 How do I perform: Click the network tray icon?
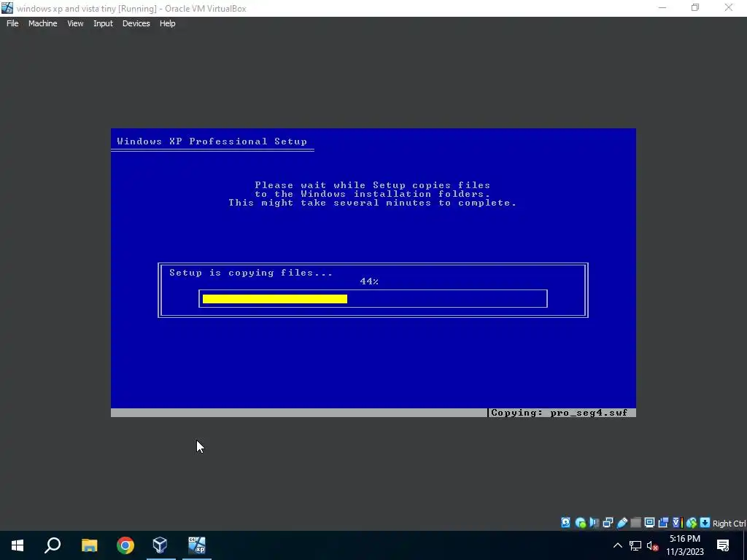click(x=635, y=545)
